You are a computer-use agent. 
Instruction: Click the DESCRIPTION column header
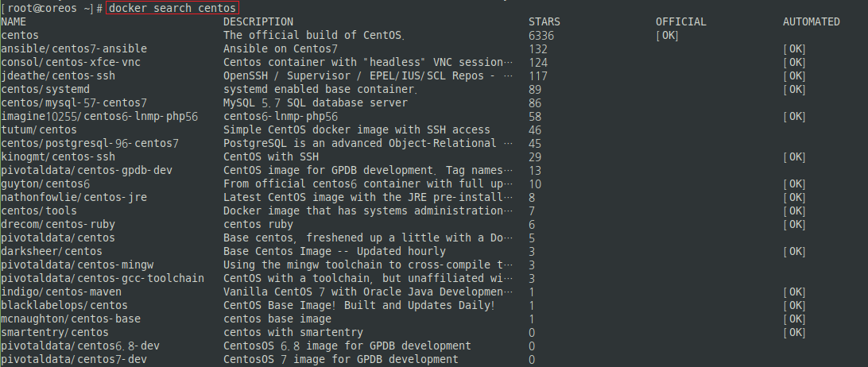click(258, 21)
